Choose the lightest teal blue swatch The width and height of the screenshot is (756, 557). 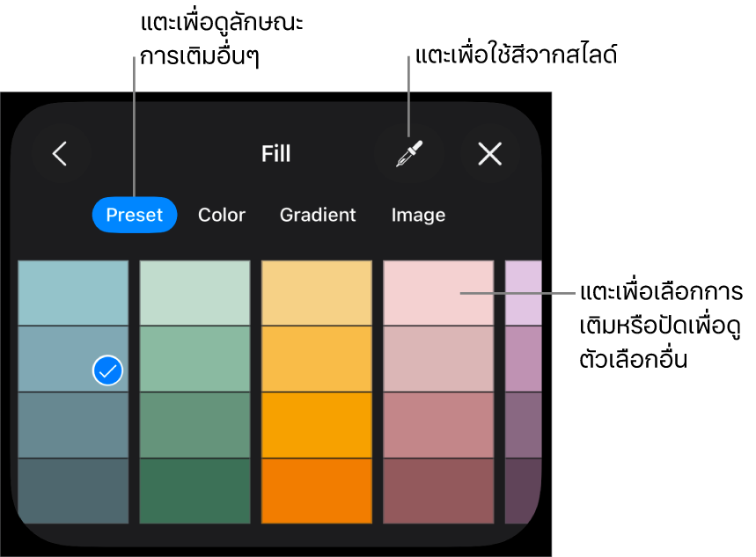click(x=73, y=293)
